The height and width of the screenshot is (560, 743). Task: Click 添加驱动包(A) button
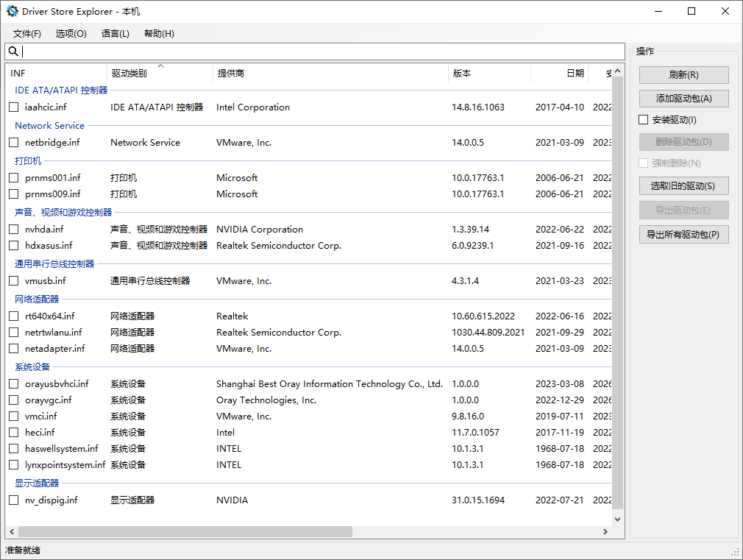(x=683, y=99)
